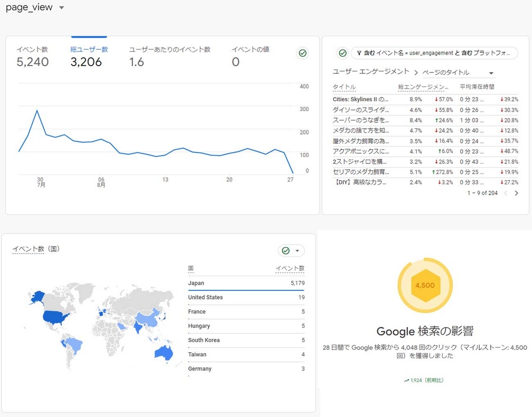The image size is (532, 417).
Task: Sort by the 総エンゲージメン column header
Action: pyautogui.click(x=423, y=87)
